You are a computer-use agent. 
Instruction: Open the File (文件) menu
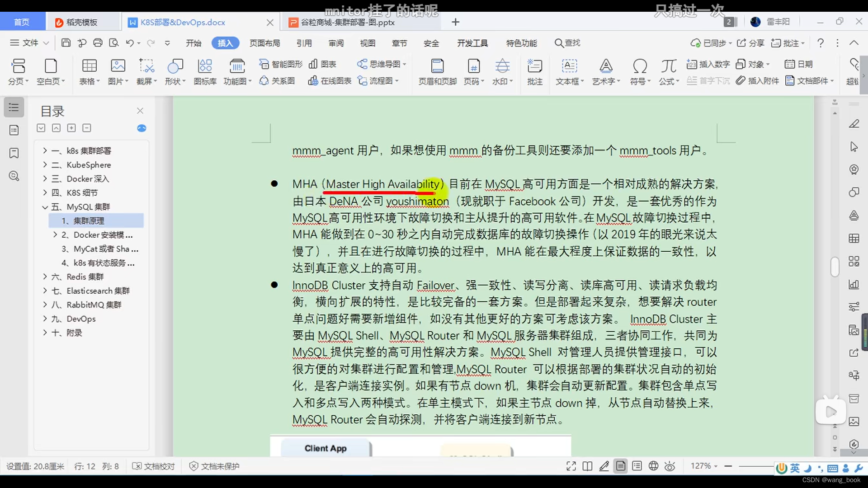(x=29, y=42)
